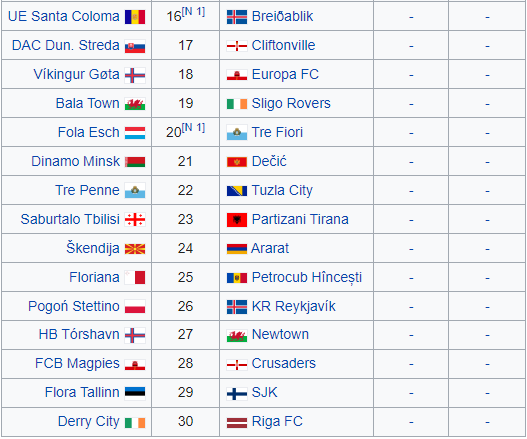Viewport: 527px width, 439px height.
Task: Visit the Crusaders club page
Action: (x=284, y=363)
